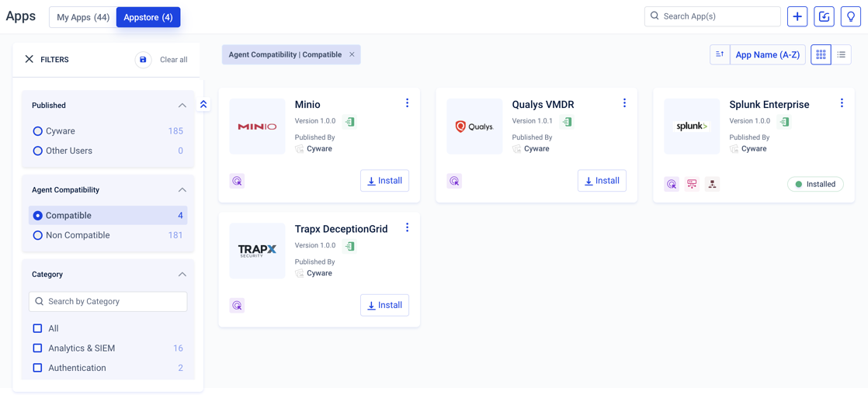Switch to My Apps tab
The height and width of the screenshot is (395, 868).
(x=83, y=17)
